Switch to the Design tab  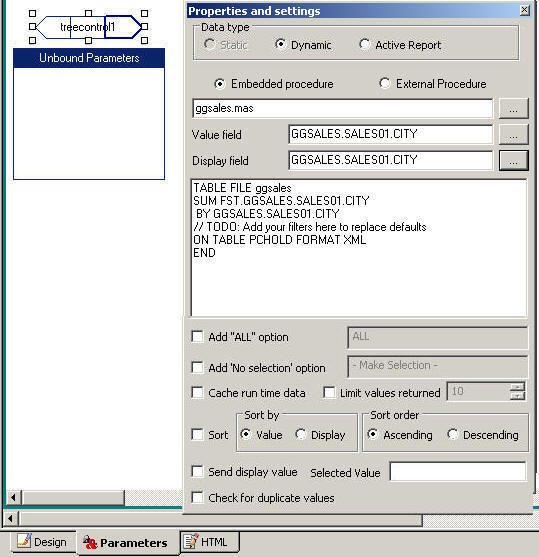tap(43, 542)
